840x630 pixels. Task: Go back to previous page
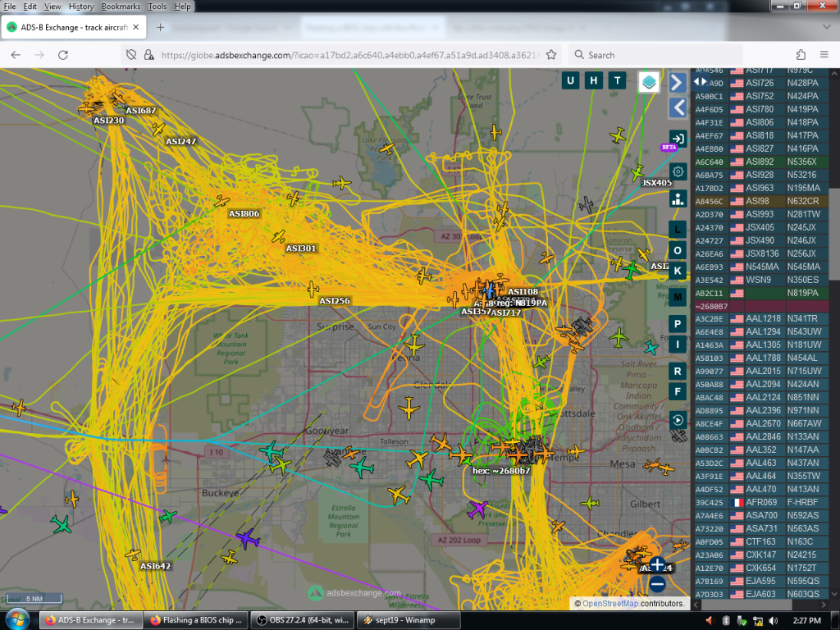[16, 55]
